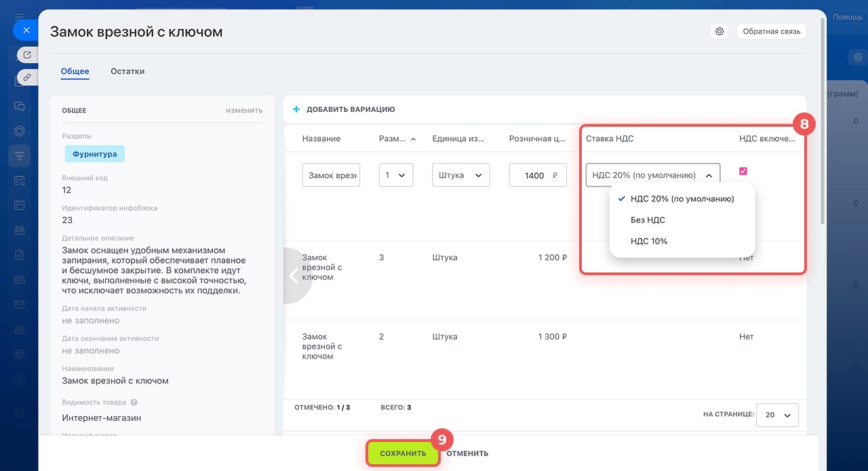Open the Единица измерения Штука dropdown
This screenshot has width=868, height=471.
[460, 175]
